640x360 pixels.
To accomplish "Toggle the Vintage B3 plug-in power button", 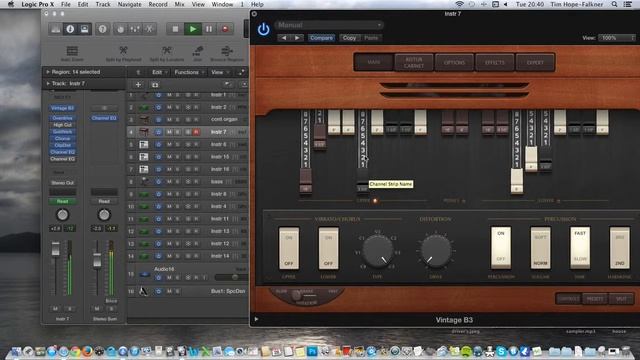I will pyautogui.click(x=263, y=29).
